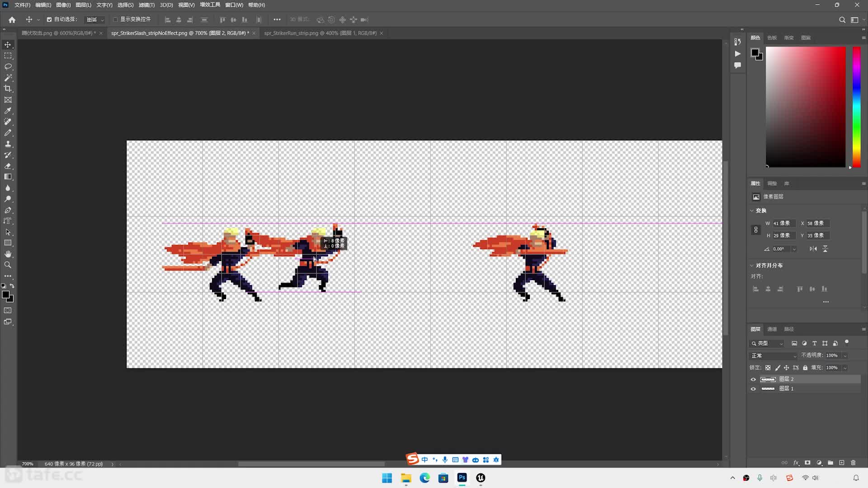The image size is (868, 488).
Task: Click more options (…) under align buttons
Action: (x=826, y=302)
